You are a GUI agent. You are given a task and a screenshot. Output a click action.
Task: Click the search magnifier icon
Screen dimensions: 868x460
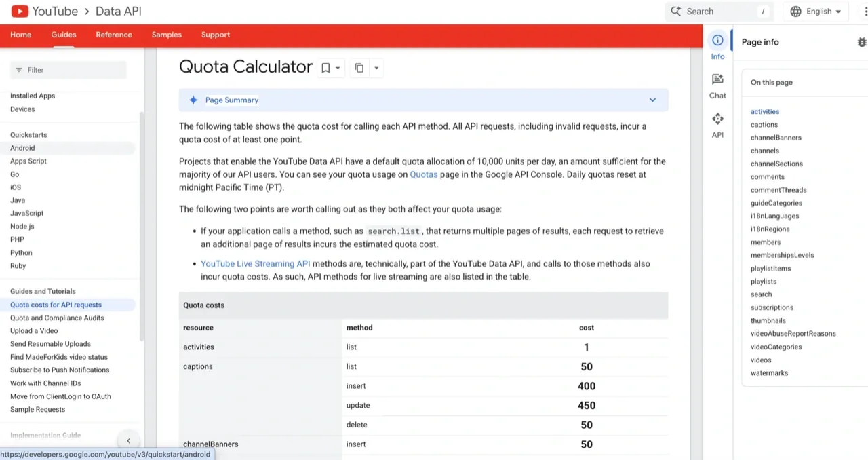click(676, 11)
